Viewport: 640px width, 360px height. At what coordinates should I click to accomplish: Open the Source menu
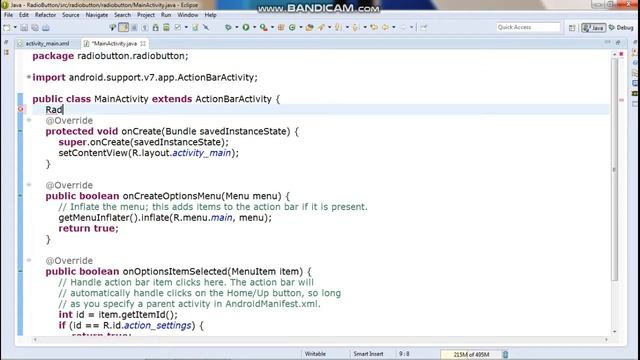pos(71,15)
